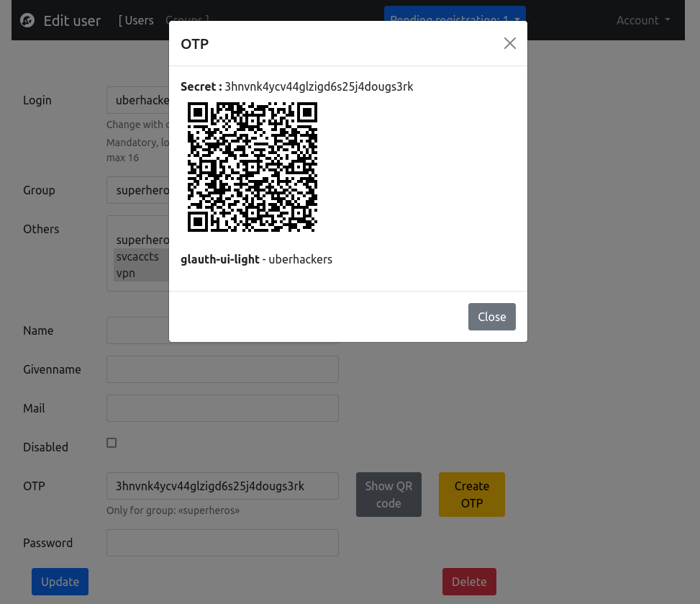This screenshot has width=700, height=604.
Task: Click the Show QR code button
Action: click(x=388, y=495)
